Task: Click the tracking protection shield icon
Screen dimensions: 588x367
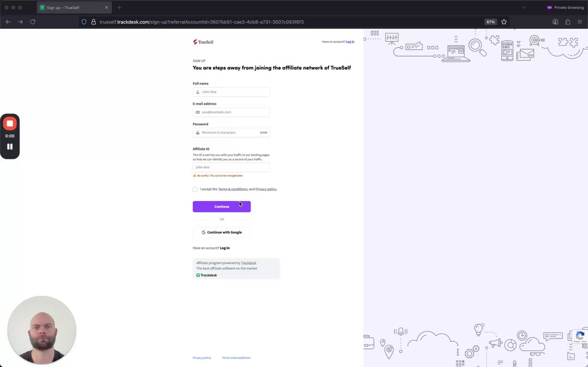Action: point(84,22)
